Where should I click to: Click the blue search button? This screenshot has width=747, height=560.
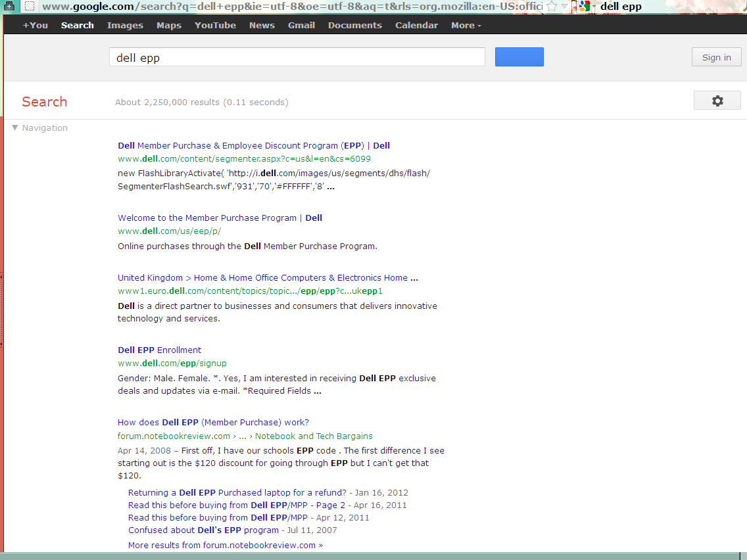coord(519,57)
